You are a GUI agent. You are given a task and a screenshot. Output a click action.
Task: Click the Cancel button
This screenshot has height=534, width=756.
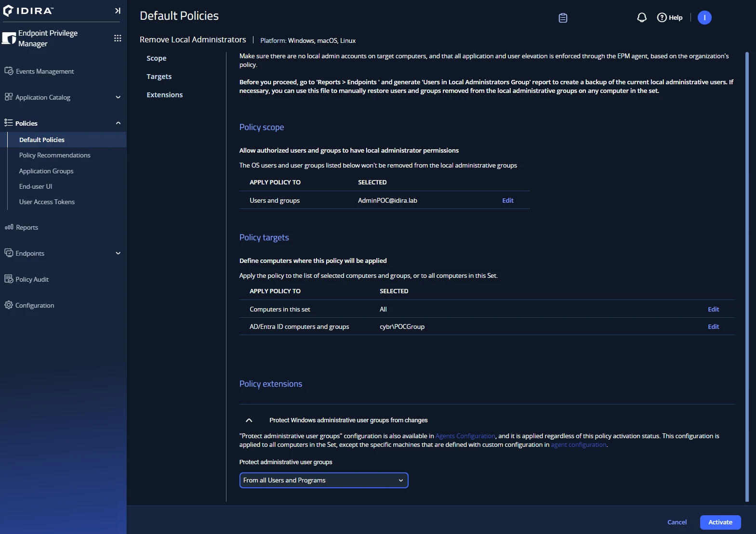pyautogui.click(x=677, y=522)
